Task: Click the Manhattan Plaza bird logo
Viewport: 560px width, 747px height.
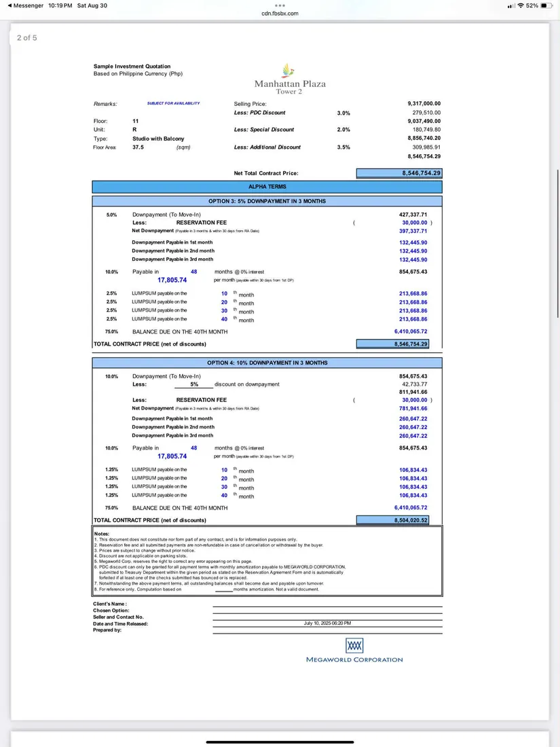Action: [x=289, y=70]
